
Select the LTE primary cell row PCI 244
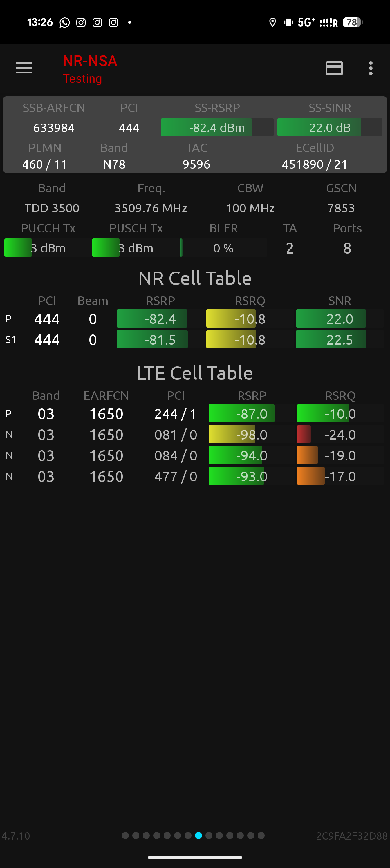pyautogui.click(x=195, y=413)
